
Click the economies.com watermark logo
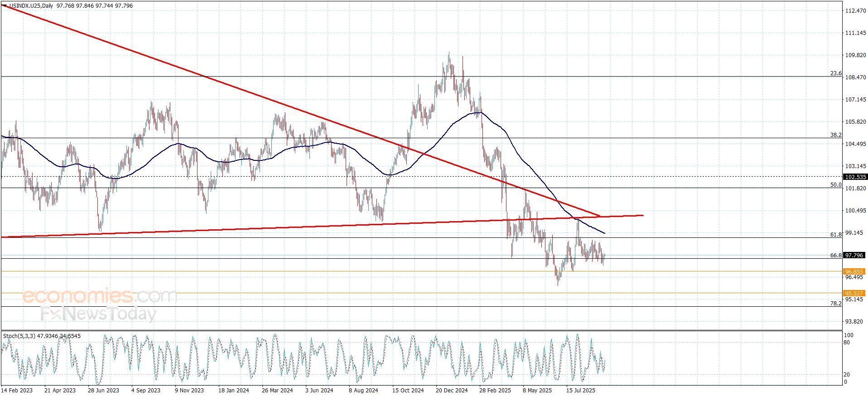(99, 296)
